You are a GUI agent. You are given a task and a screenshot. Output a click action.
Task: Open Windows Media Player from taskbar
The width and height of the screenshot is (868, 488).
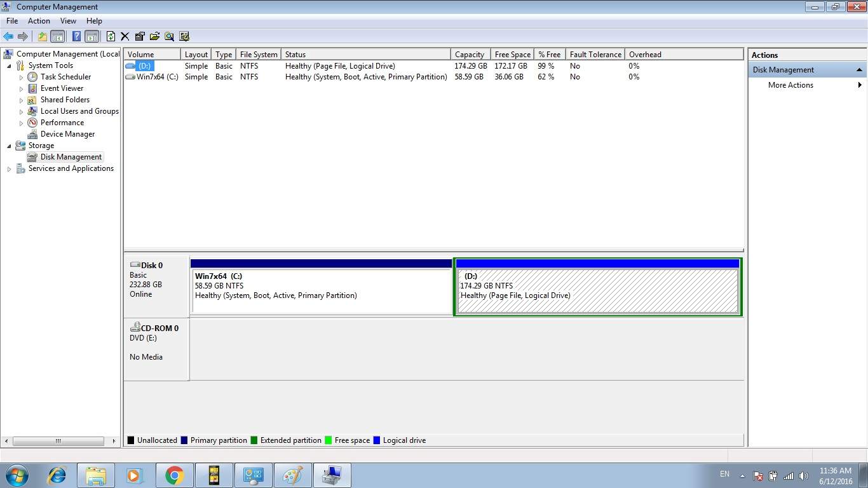(x=134, y=475)
